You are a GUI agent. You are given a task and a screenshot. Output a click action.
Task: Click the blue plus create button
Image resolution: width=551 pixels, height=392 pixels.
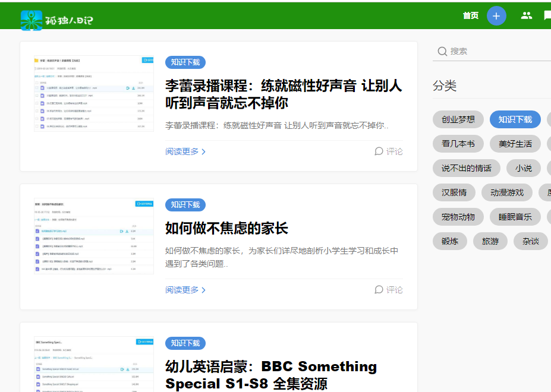coord(496,15)
